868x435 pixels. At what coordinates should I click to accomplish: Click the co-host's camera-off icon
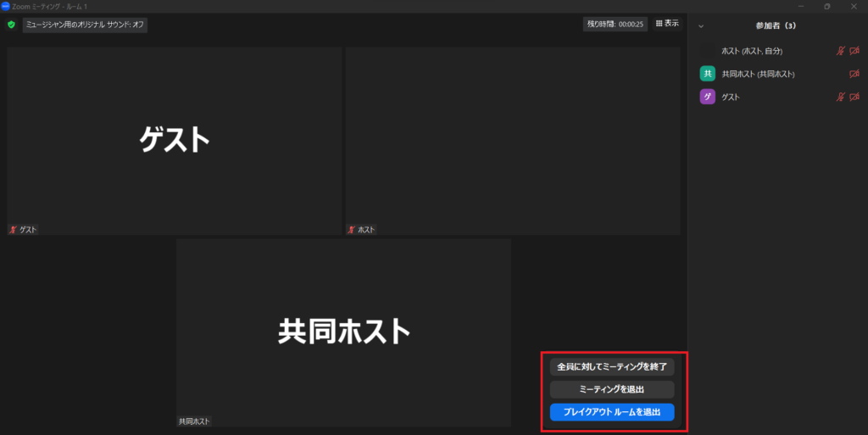[x=854, y=75]
